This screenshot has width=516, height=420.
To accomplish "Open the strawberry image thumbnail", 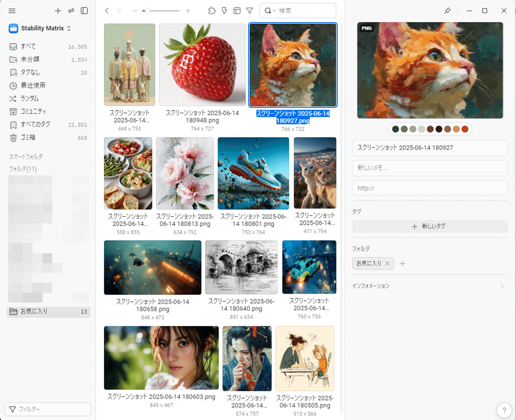I will tap(202, 64).
